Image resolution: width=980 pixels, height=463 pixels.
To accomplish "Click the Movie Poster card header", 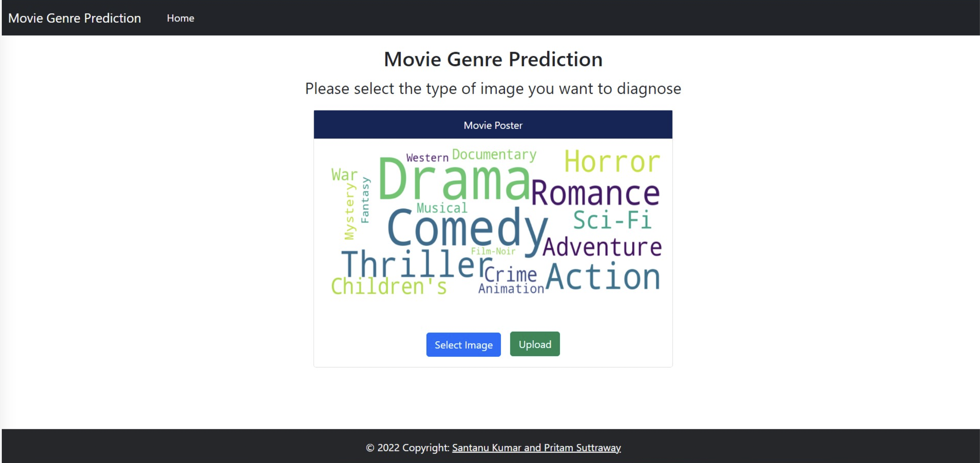I will [x=493, y=125].
